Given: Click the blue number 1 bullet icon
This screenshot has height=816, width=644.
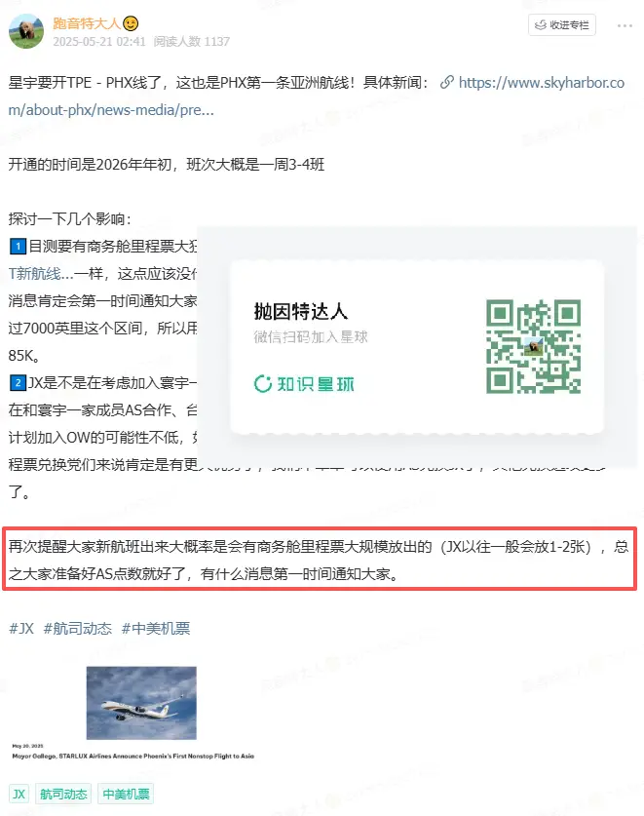Looking at the screenshot, I should click(18, 246).
